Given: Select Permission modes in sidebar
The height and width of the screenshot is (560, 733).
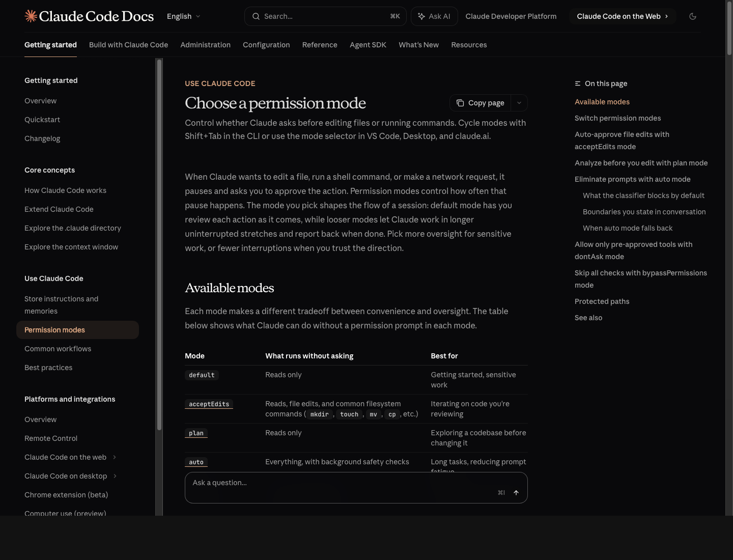Looking at the screenshot, I should 77,330.
